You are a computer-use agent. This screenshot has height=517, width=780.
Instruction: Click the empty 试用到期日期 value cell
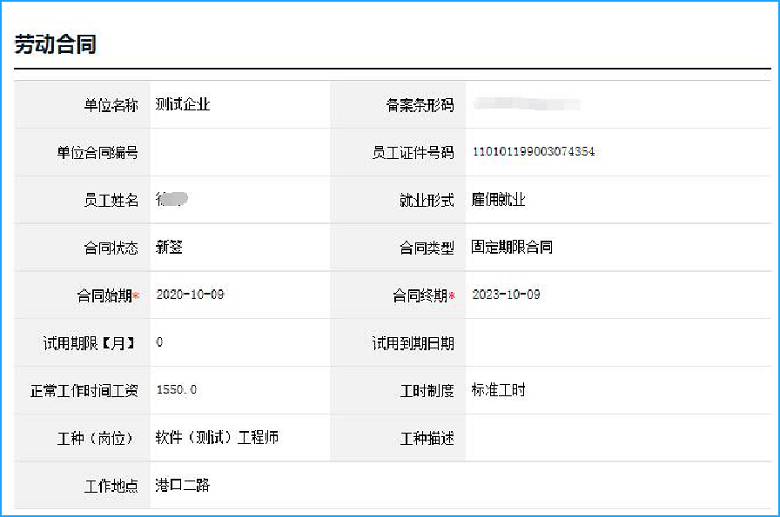pos(618,343)
